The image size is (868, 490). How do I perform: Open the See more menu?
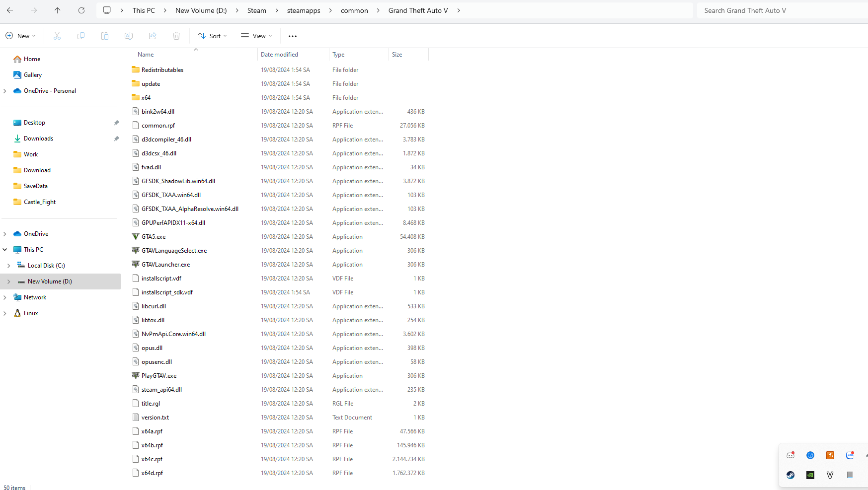click(x=292, y=35)
